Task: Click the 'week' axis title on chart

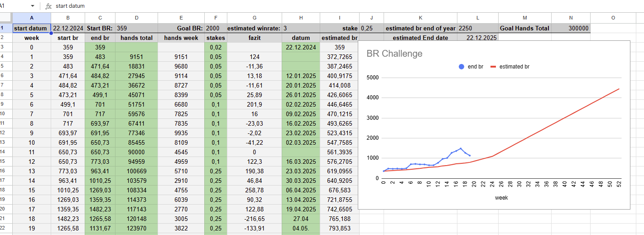Action: (501, 198)
